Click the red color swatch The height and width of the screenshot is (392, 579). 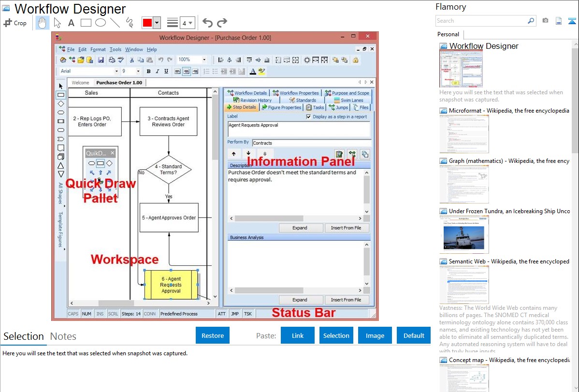147,23
